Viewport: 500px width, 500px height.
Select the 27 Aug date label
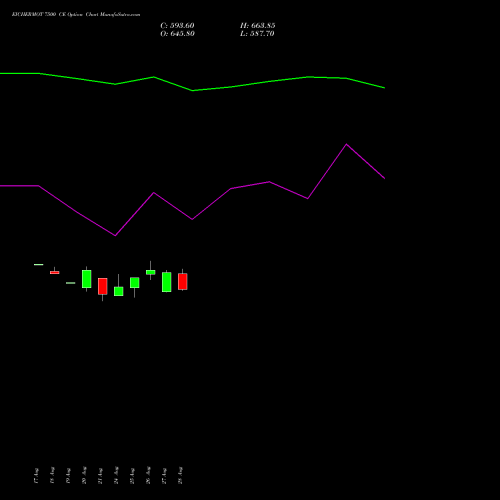pyautogui.click(x=164, y=476)
